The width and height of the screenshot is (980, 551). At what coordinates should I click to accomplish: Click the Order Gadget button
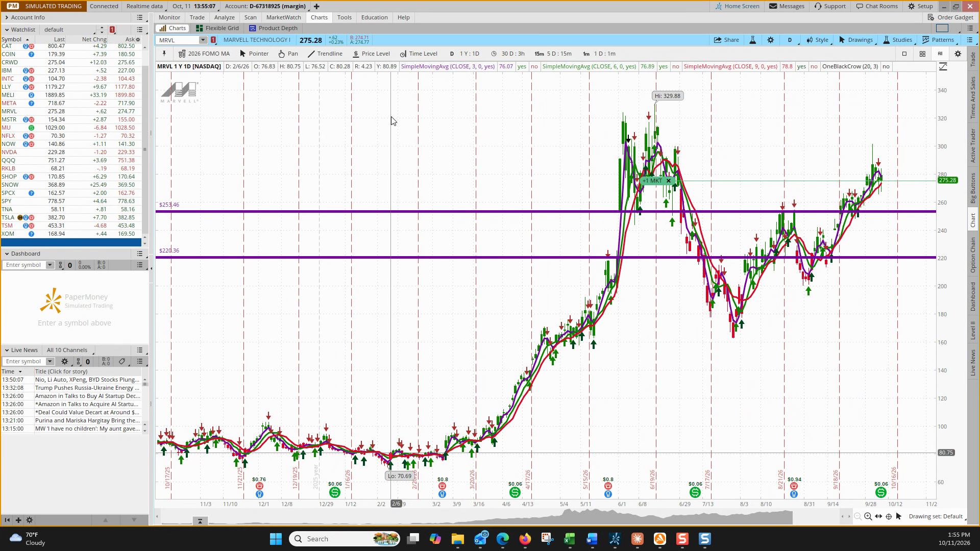click(x=950, y=17)
